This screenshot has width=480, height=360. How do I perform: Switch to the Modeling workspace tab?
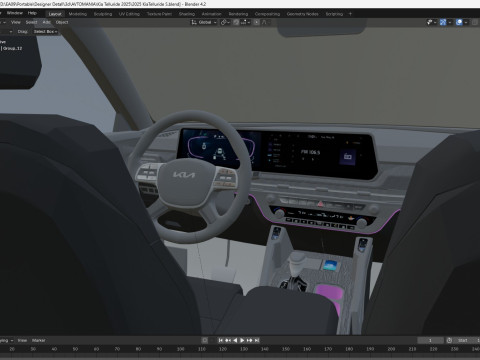(77, 14)
